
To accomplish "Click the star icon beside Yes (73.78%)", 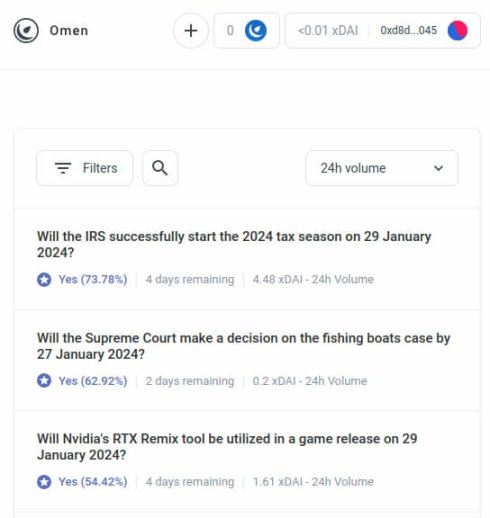I will click(x=44, y=279).
